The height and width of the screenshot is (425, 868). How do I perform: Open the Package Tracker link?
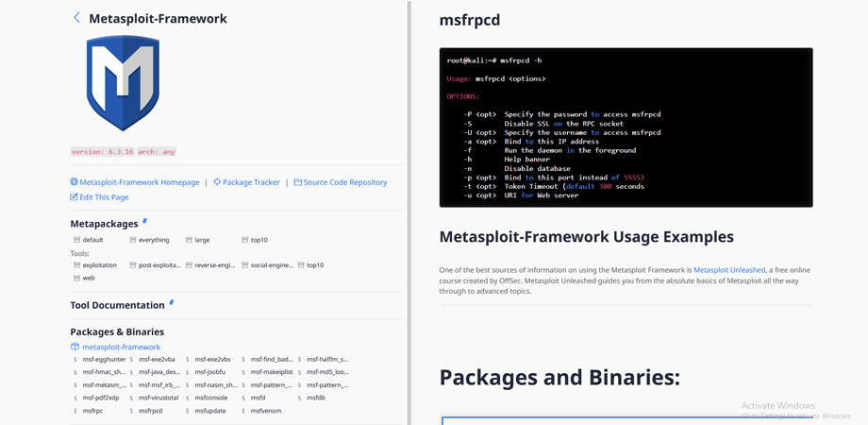coord(251,181)
